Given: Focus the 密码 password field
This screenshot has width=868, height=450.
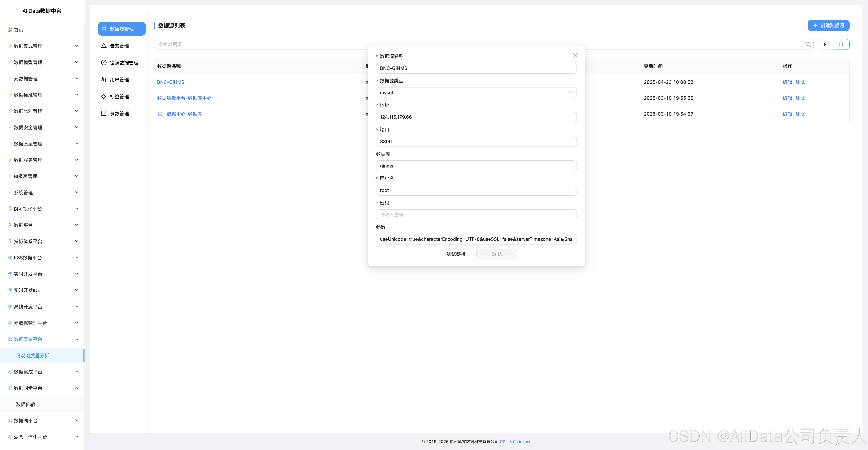Looking at the screenshot, I should click(476, 214).
